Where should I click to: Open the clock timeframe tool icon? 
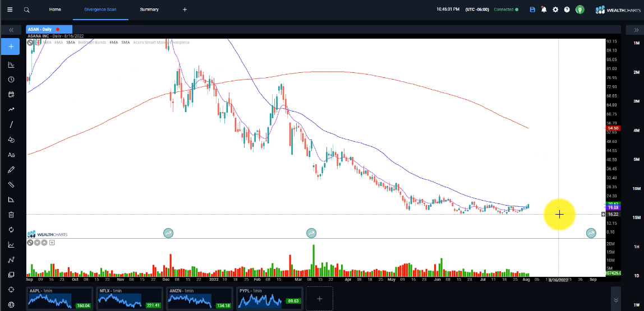[11, 80]
